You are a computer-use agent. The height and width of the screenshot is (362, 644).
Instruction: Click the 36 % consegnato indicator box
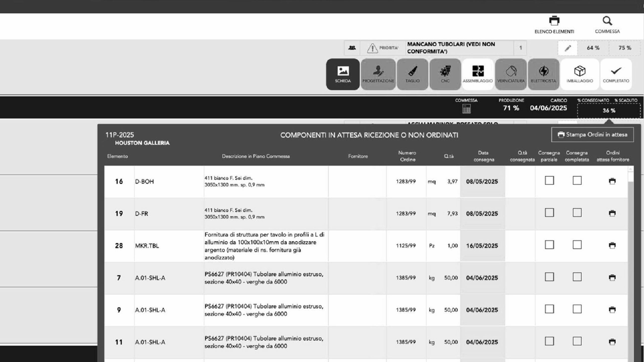pyautogui.click(x=609, y=111)
